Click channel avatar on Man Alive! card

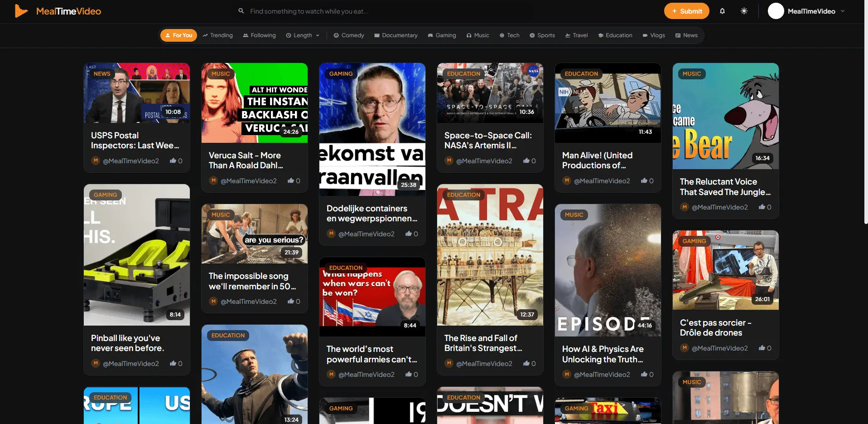[x=567, y=180]
